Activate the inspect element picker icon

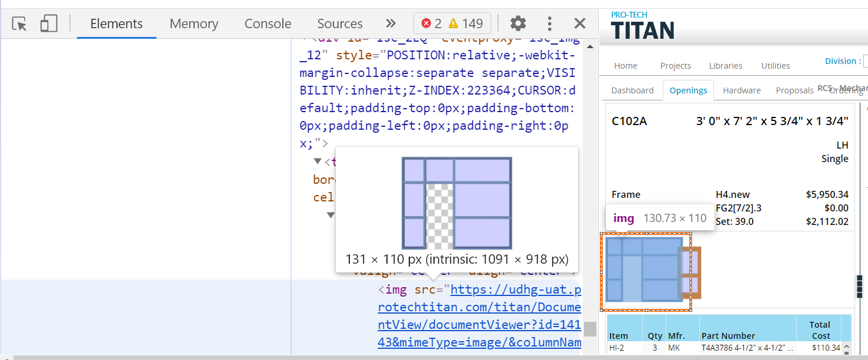[19, 24]
